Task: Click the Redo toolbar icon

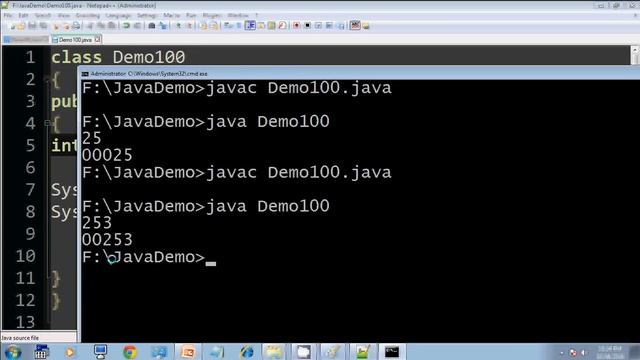Action: [x=138, y=26]
